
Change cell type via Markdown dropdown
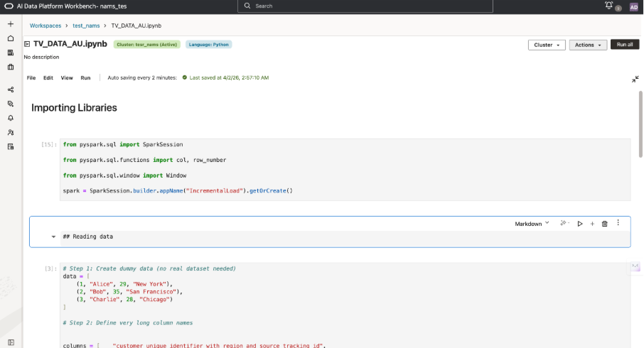coord(532,223)
